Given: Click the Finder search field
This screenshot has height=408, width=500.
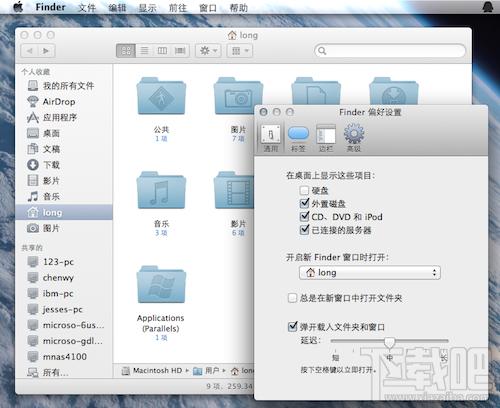Looking at the screenshot, I should 390,51.
